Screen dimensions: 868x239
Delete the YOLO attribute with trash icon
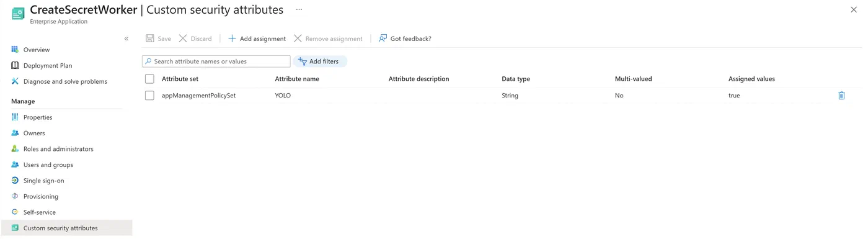pos(841,96)
